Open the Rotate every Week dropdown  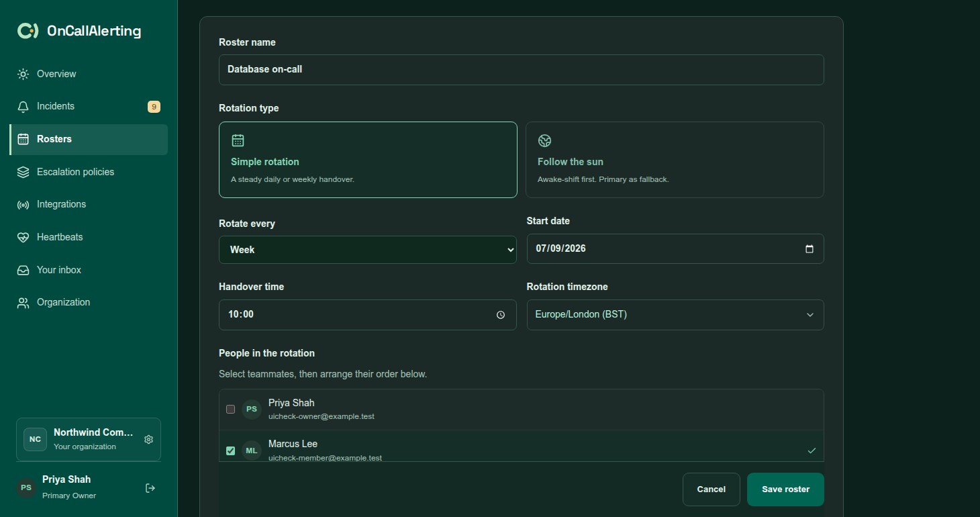pyautogui.click(x=368, y=249)
